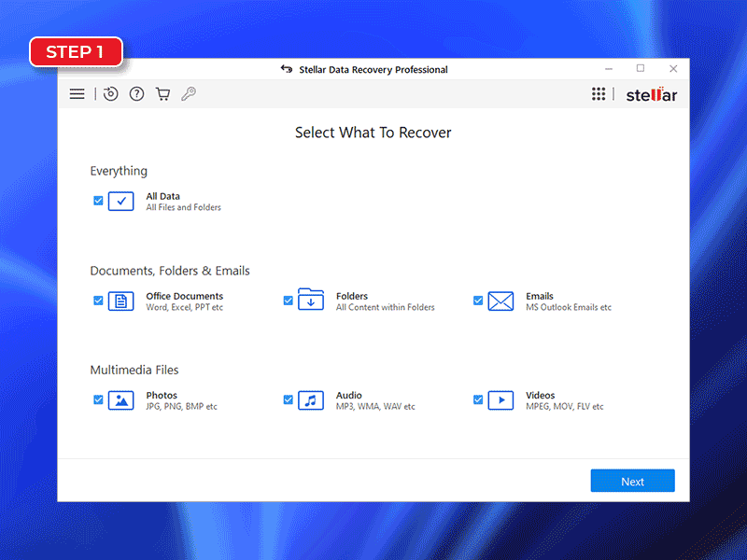The height and width of the screenshot is (560, 747).
Task: Click the 'Audio' label text
Action: (348, 395)
